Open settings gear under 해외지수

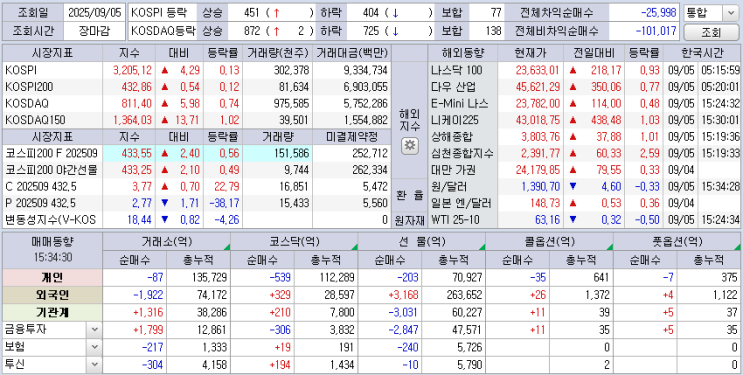pyautogui.click(x=410, y=146)
